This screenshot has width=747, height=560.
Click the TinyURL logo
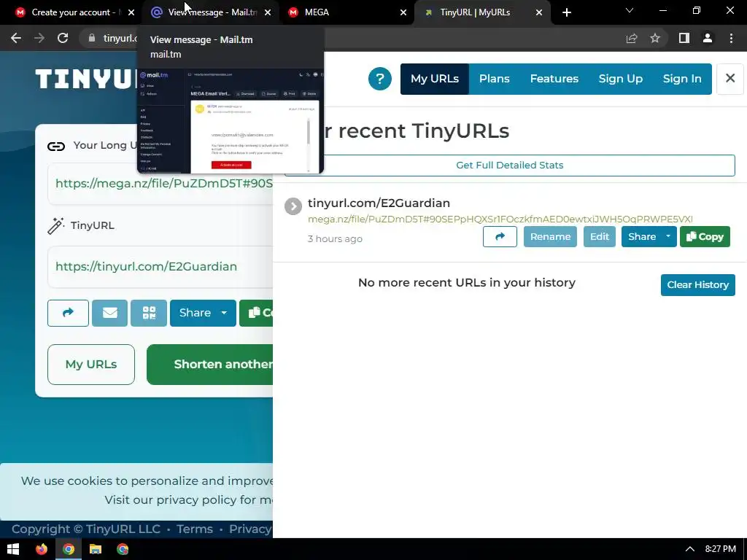pos(86,79)
